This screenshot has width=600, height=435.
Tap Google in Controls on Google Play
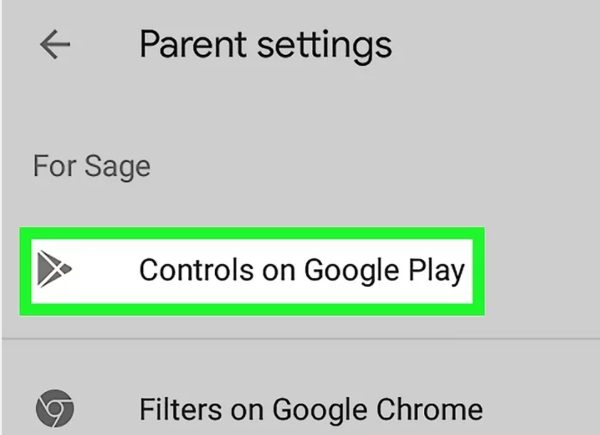point(352,272)
